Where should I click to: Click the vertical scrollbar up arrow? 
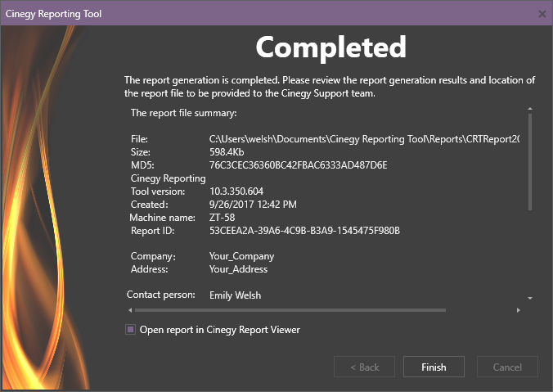[530, 109]
